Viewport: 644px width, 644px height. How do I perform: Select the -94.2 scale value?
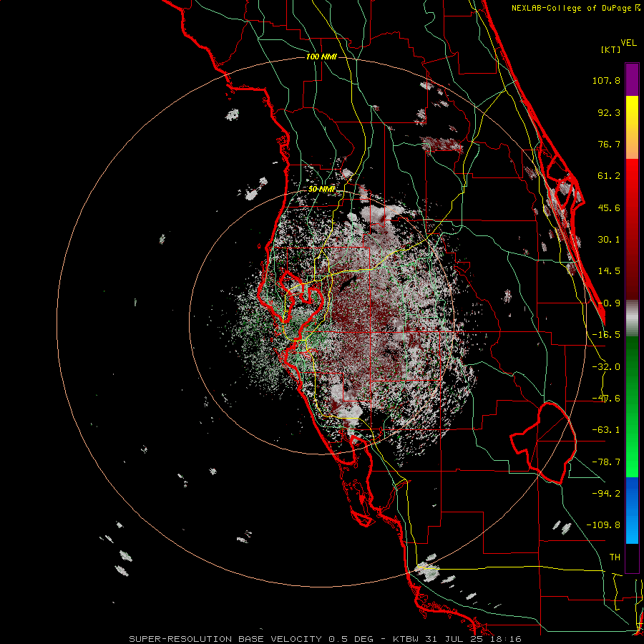pyautogui.click(x=606, y=494)
